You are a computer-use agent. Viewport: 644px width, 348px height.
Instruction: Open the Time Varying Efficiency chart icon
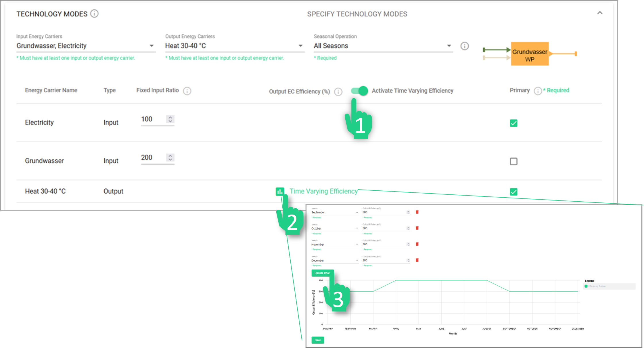(x=280, y=192)
